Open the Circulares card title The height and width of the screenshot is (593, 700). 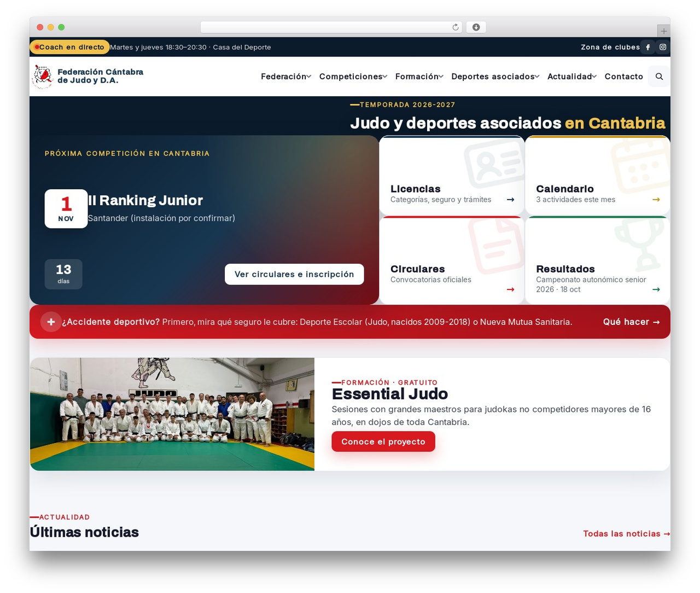pos(417,269)
